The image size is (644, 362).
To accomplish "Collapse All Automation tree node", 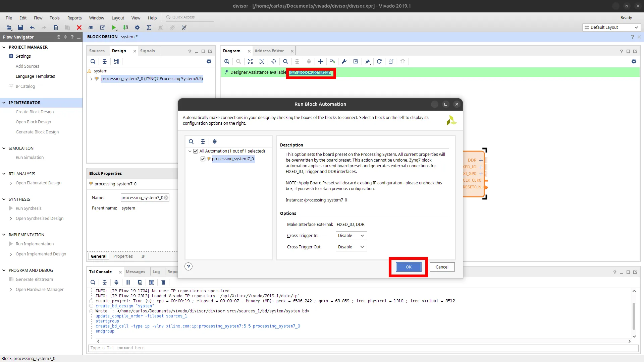I will pos(190,151).
